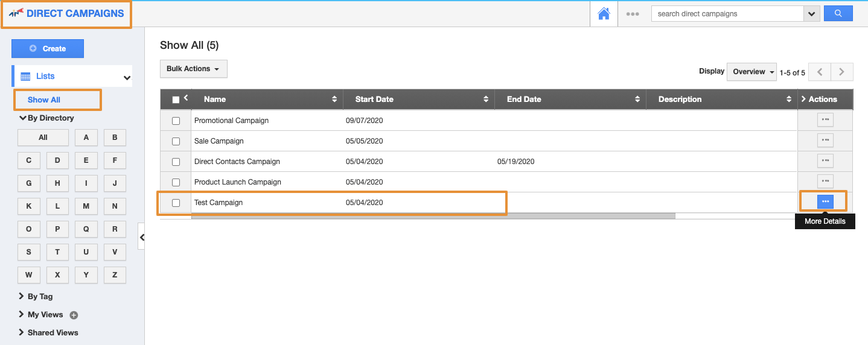Open the Overview display dropdown
This screenshot has height=345, width=868.
(753, 72)
